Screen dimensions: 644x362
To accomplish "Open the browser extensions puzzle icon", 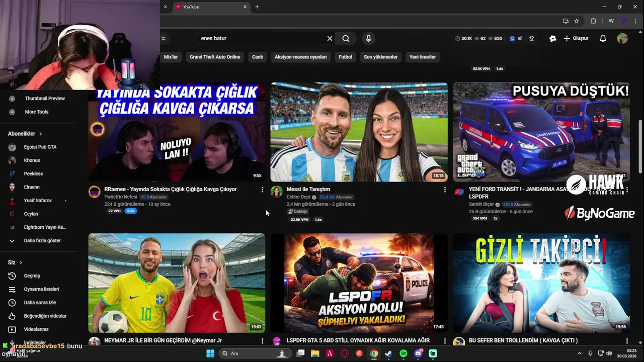I will pos(593,21).
